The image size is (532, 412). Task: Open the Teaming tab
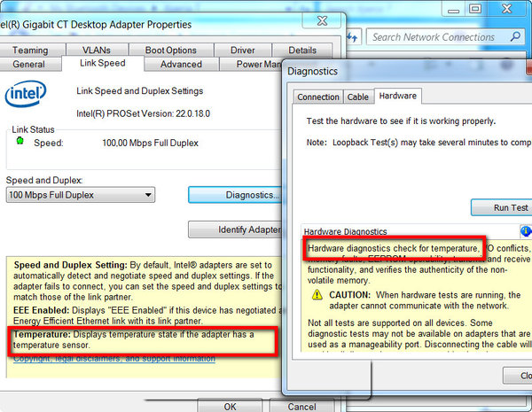coord(30,50)
